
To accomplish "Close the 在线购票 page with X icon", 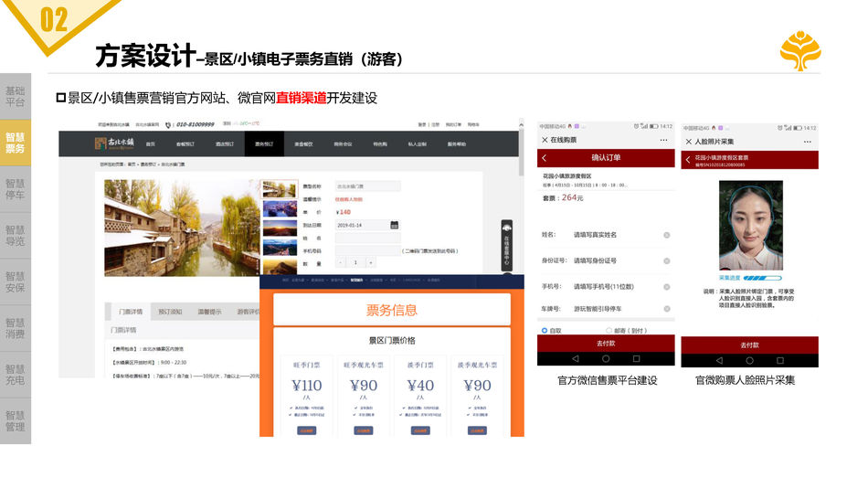I will [545, 140].
